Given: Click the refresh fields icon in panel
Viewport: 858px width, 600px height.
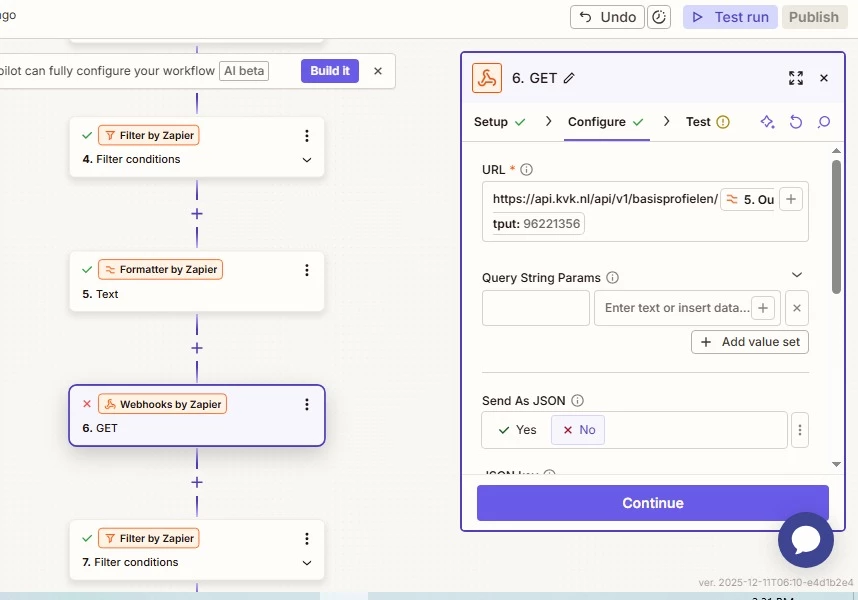Looking at the screenshot, I should pyautogui.click(x=796, y=122).
